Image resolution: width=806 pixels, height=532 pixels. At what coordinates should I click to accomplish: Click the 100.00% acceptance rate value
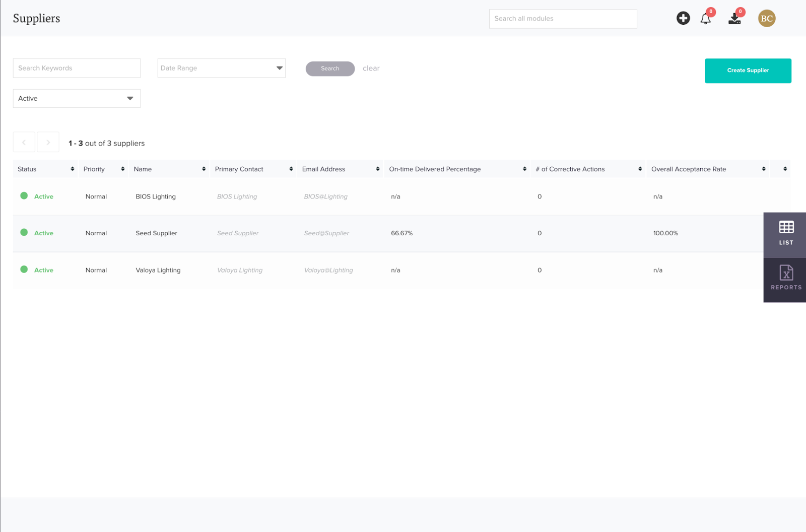coord(665,233)
